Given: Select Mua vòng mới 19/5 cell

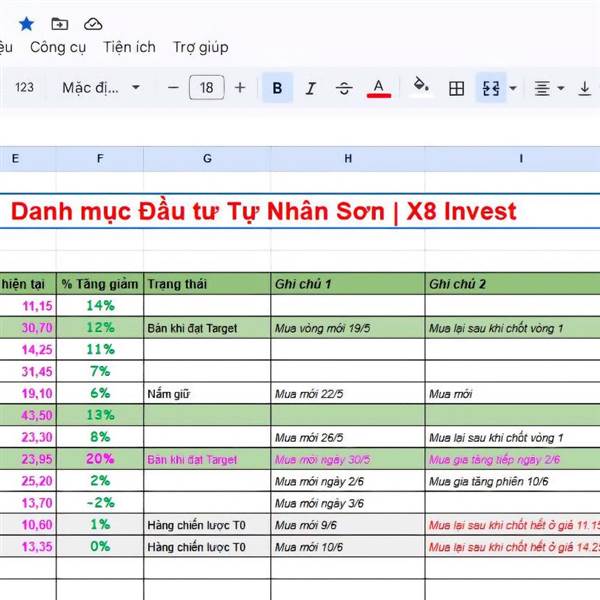Looking at the screenshot, I should 348,328.
